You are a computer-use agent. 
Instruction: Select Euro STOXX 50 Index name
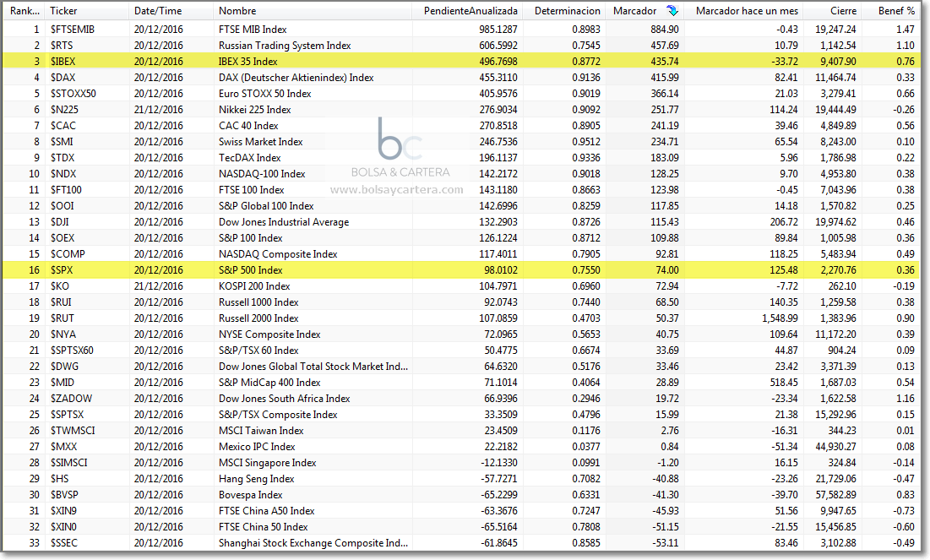click(264, 93)
